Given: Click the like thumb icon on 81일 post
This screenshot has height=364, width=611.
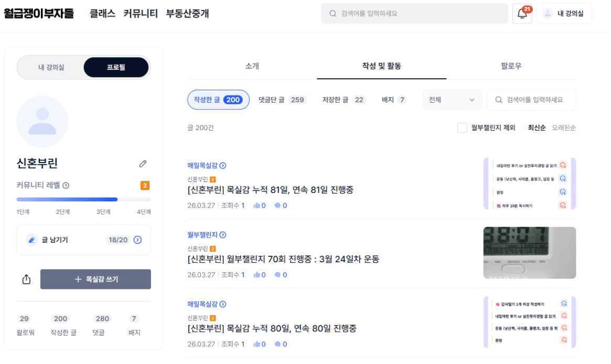Looking at the screenshot, I should [257, 206].
